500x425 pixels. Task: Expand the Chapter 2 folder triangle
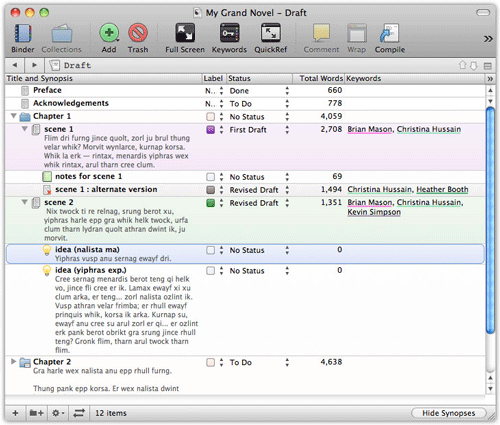pos(13,361)
